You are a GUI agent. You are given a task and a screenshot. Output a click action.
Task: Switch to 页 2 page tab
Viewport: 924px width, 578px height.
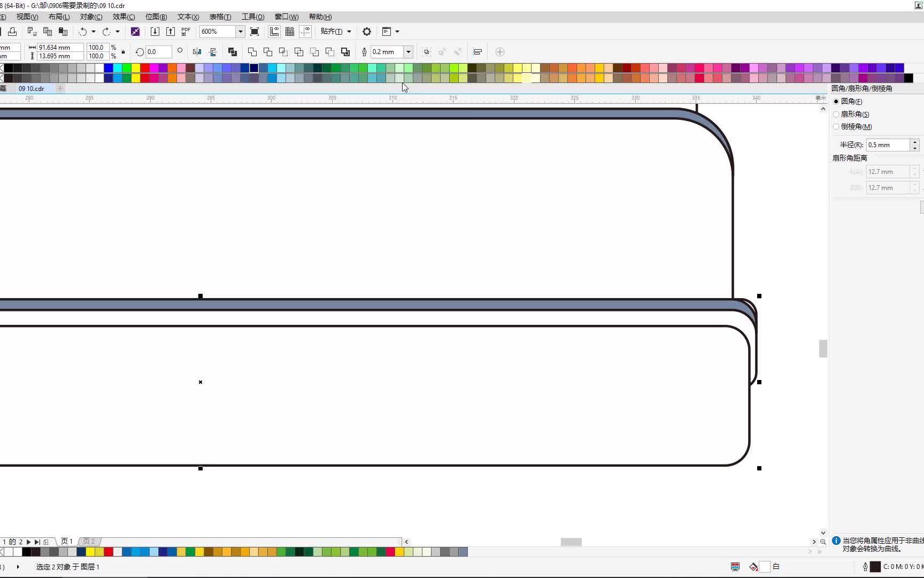89,542
